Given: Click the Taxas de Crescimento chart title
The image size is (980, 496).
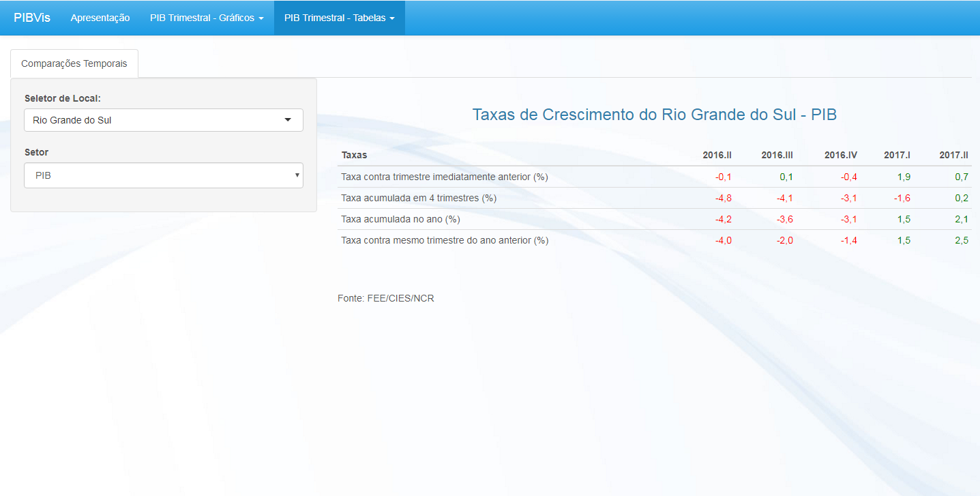Looking at the screenshot, I should coord(654,115).
